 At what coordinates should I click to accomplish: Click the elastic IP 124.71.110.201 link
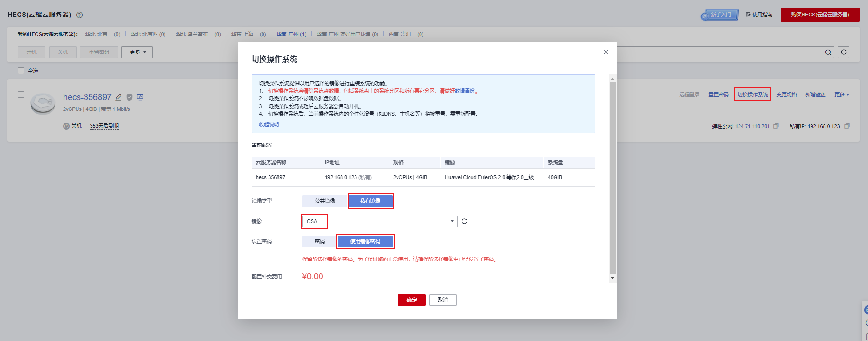pyautogui.click(x=753, y=126)
